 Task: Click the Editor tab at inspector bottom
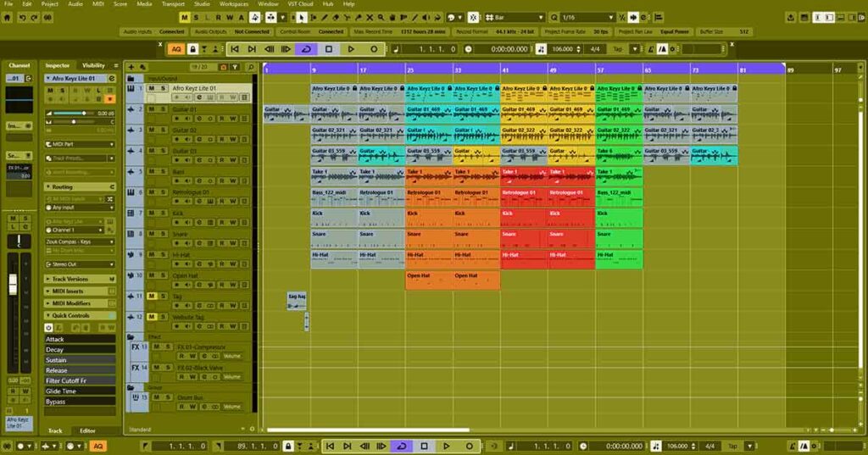click(87, 430)
